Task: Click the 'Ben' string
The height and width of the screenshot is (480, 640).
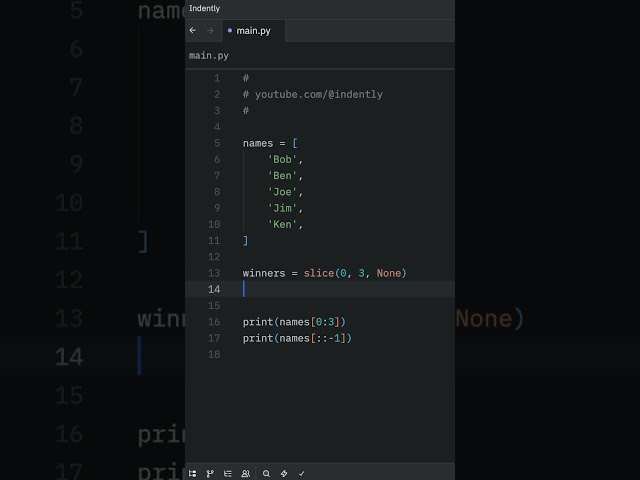Action: click(282, 176)
